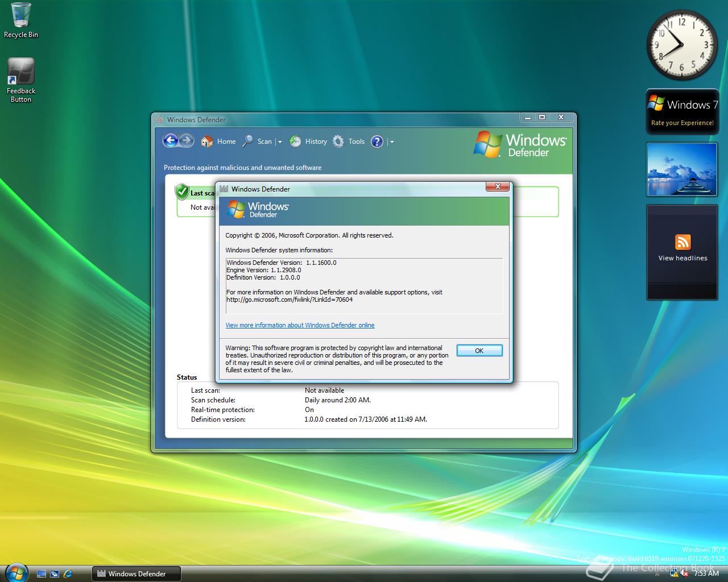
Task: Maximize the main Windows Defender window
Action: (x=542, y=117)
